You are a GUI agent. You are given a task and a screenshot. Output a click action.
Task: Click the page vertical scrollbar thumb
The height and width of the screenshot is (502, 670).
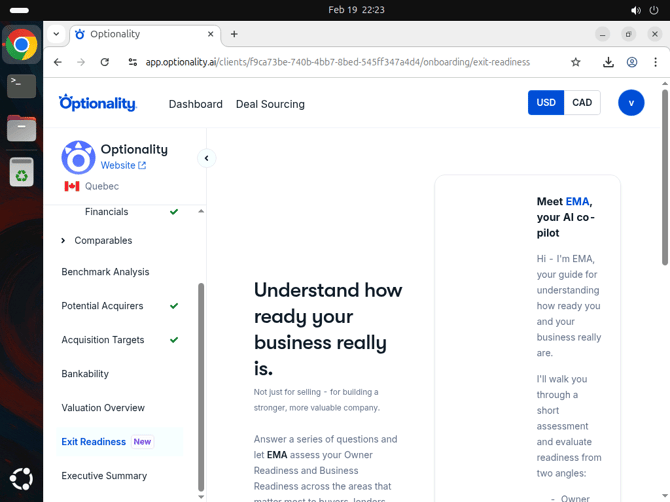665,177
